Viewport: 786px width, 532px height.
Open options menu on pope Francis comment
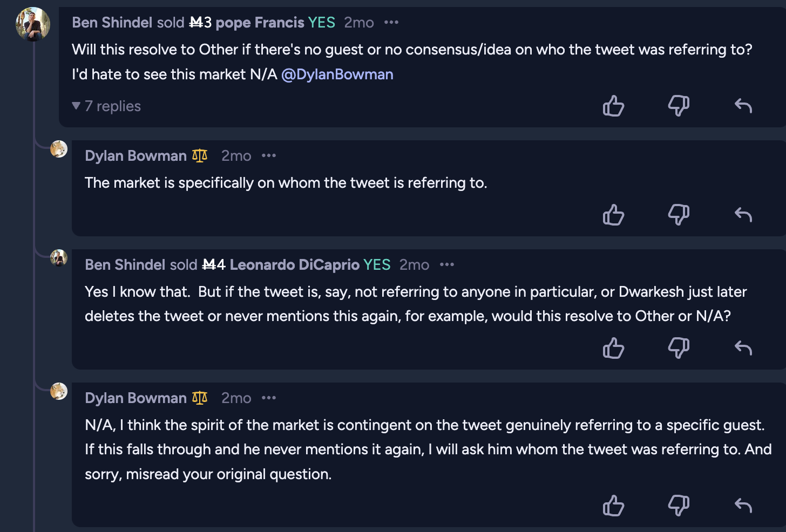[391, 22]
